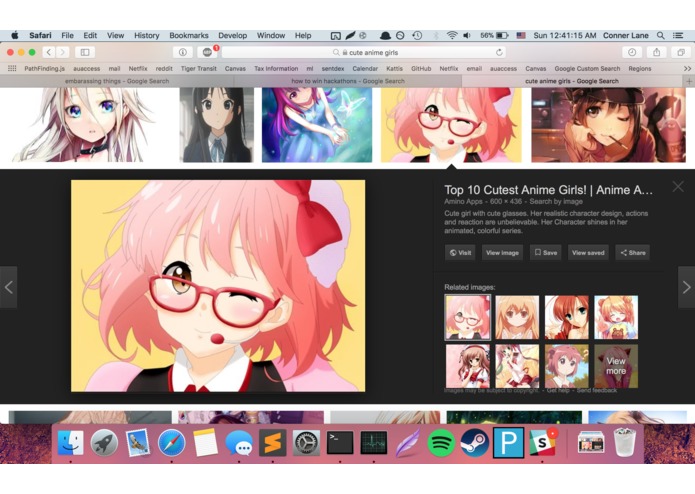Click the View image button
Screen dimensions: 695x494
(502, 253)
